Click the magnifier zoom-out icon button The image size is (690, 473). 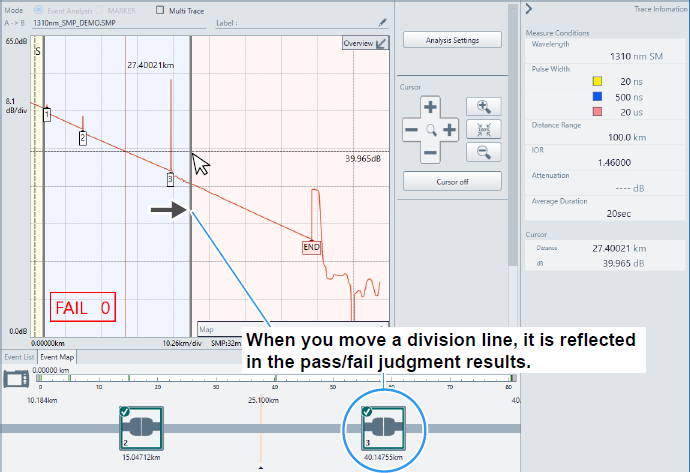point(483,152)
